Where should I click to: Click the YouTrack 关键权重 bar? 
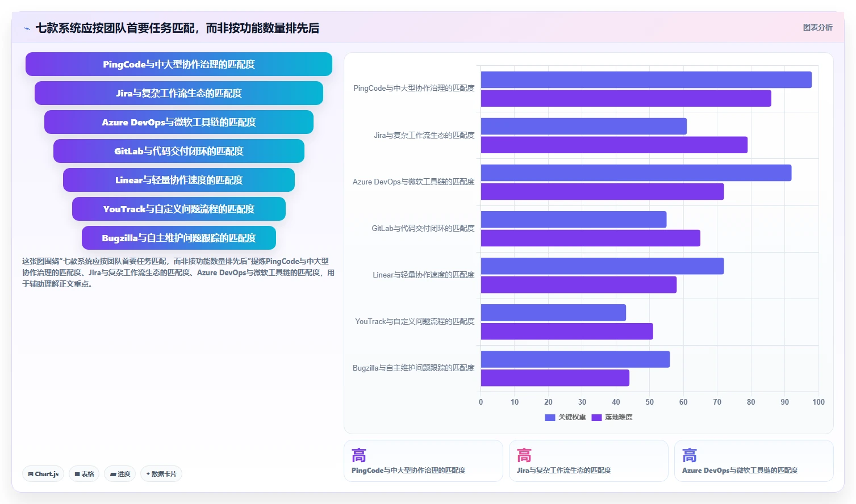coord(553,312)
